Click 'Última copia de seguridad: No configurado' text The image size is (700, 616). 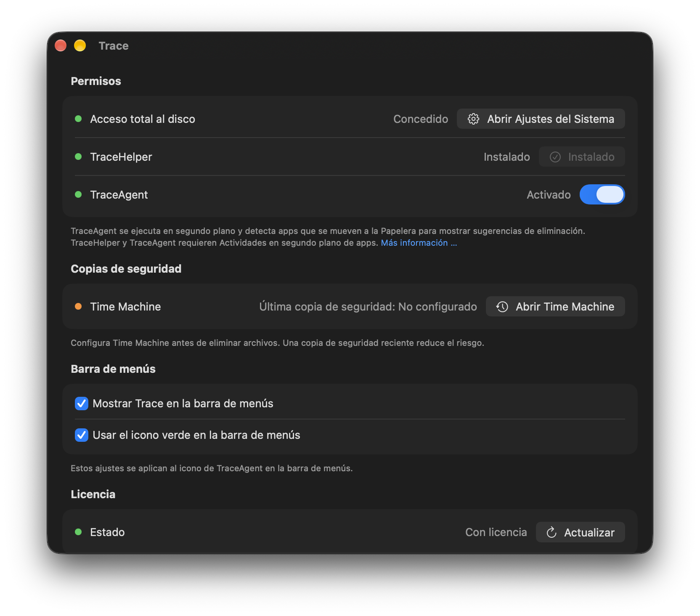point(368,307)
